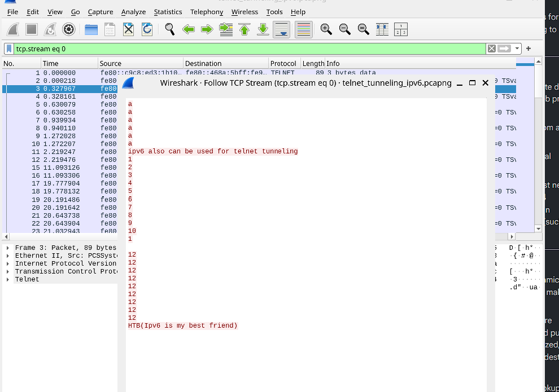Restart the current capture

[x=50, y=29]
